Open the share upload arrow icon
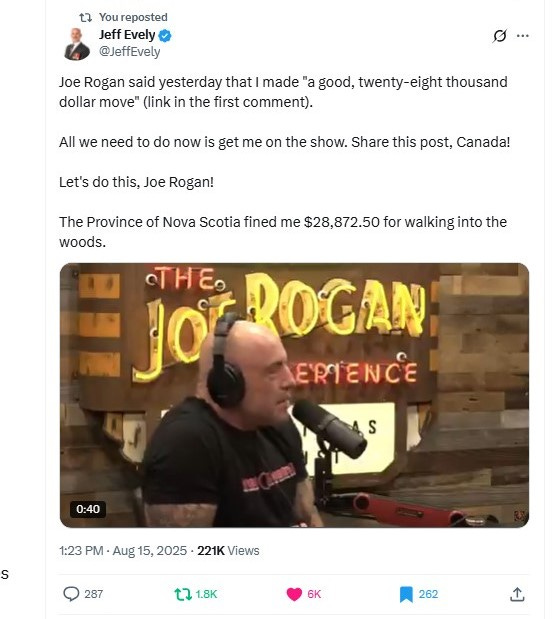The width and height of the screenshot is (552, 619). coord(517,594)
